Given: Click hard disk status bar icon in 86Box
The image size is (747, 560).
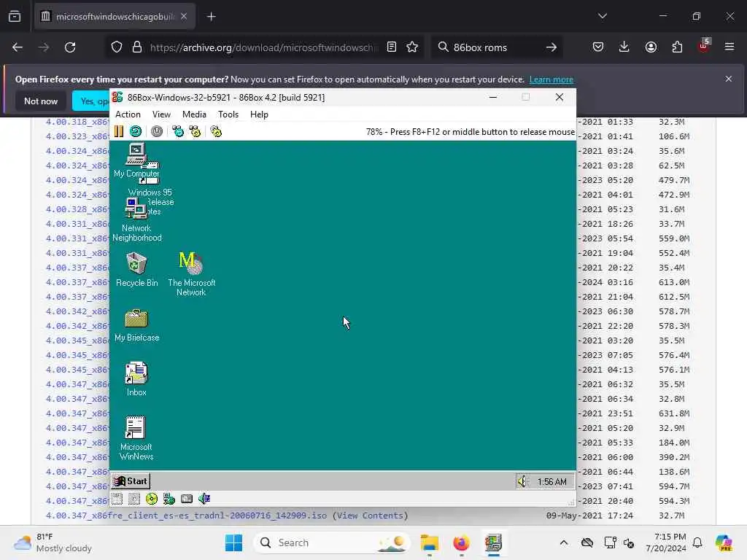Looking at the screenshot, I should coord(187,499).
